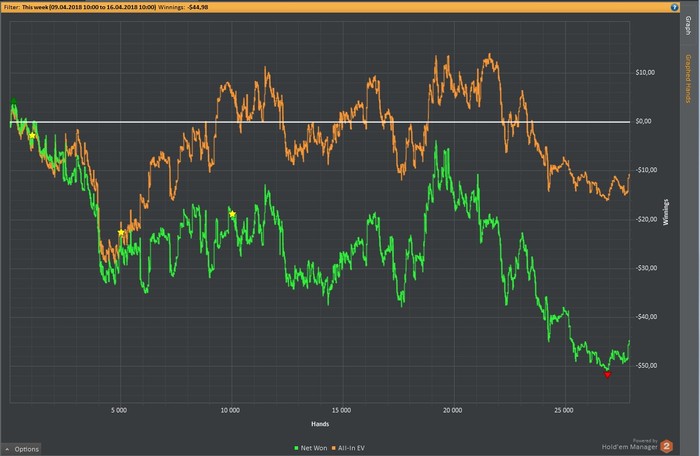The height and width of the screenshot is (456, 700).
Task: Click the green Net Won legend swatch
Action: pyautogui.click(x=296, y=448)
